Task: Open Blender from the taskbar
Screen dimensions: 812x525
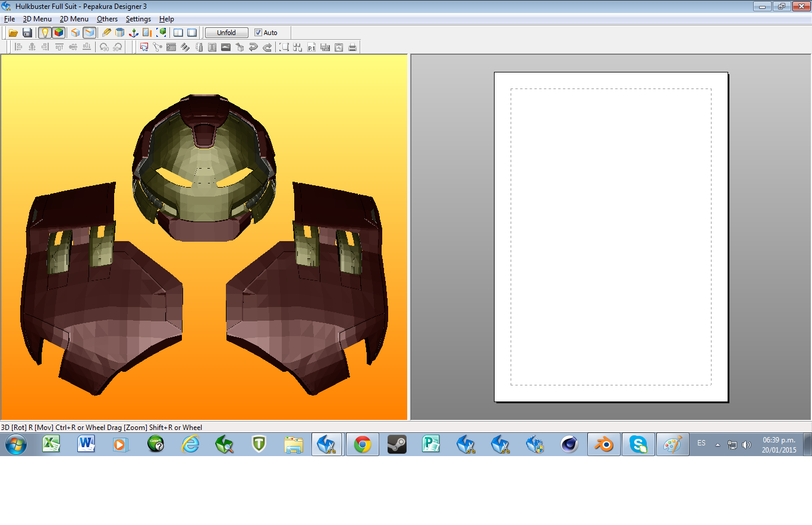Action: point(604,444)
